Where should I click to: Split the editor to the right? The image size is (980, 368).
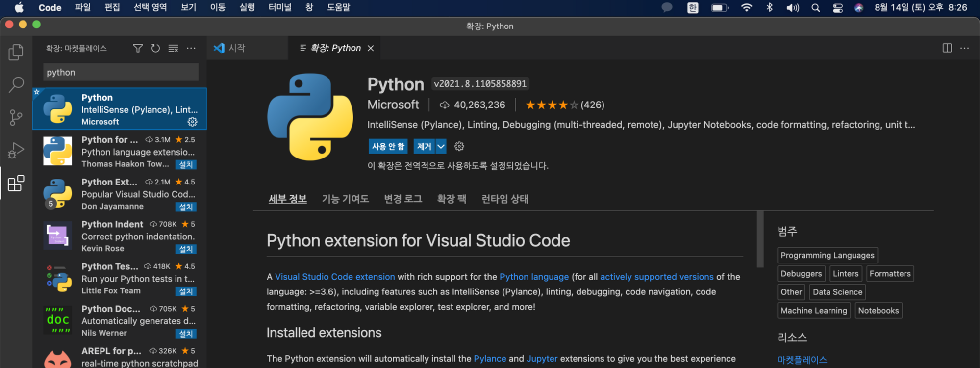[x=947, y=48]
